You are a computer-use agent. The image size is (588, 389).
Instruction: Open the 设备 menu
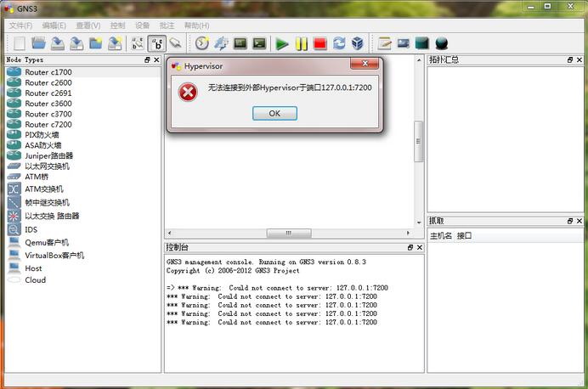point(142,25)
